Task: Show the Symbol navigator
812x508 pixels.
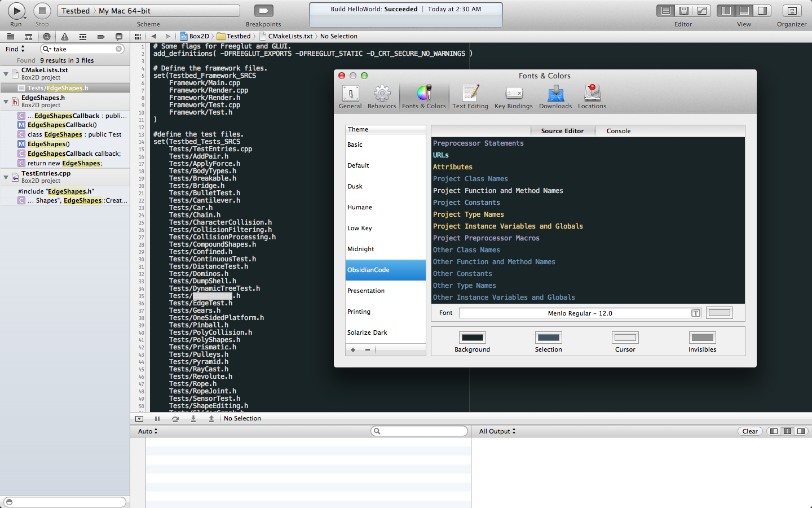Action: click(29, 36)
